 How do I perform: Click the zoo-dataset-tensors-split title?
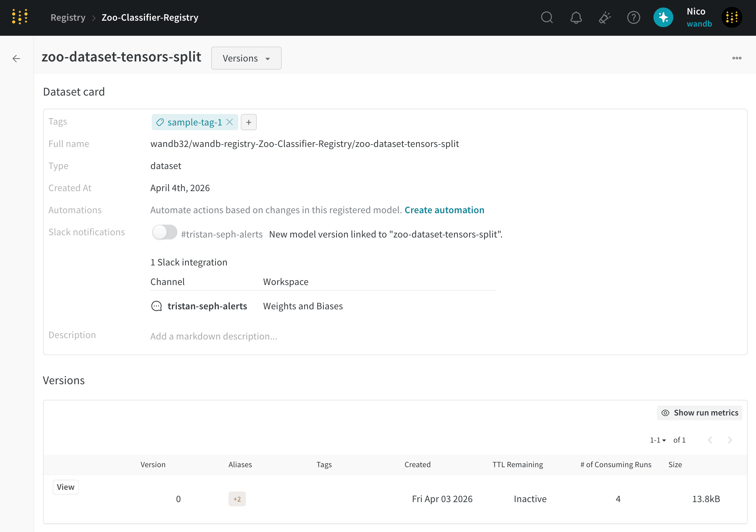(x=122, y=57)
